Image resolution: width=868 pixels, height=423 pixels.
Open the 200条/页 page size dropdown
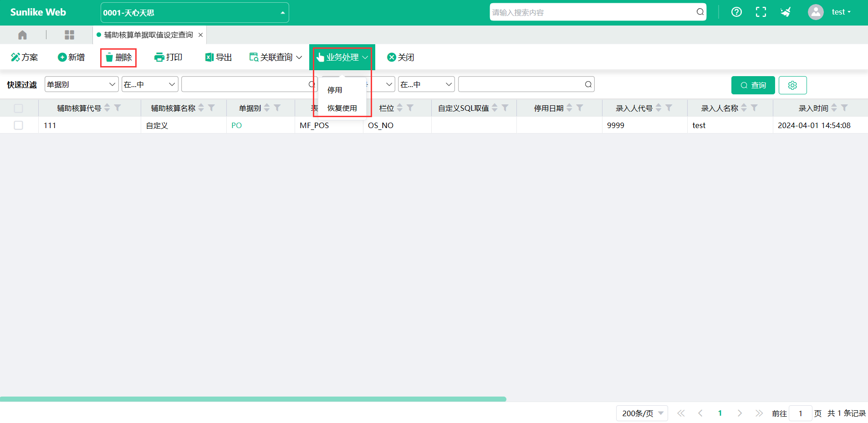click(x=642, y=413)
